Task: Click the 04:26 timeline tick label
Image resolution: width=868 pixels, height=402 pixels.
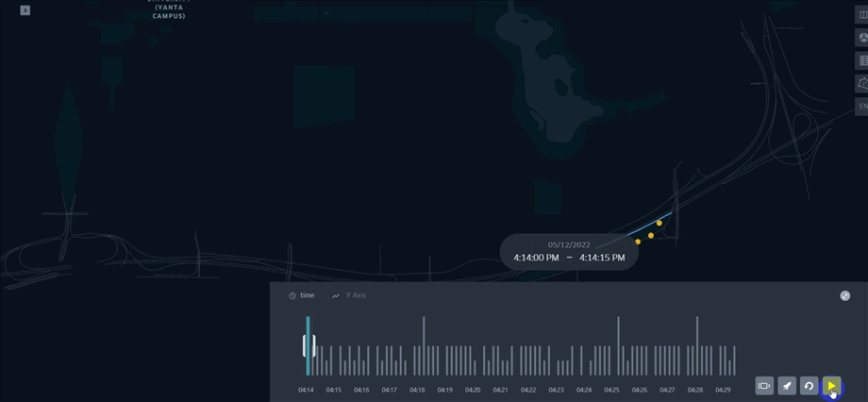Action: (640, 390)
